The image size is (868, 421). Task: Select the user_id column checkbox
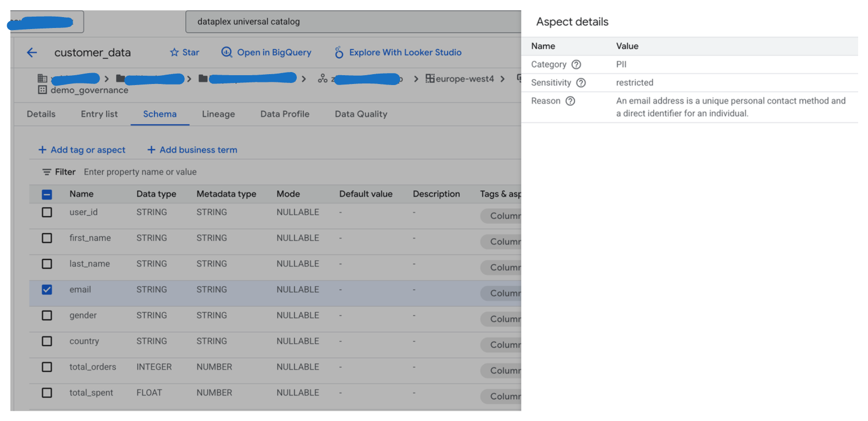coord(47,213)
